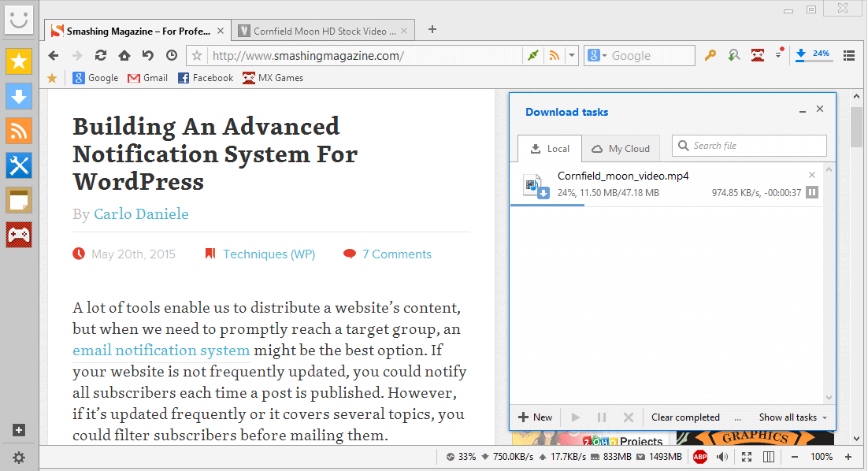Switch to the Cornfield Moon HD tab
The image size is (868, 471).
tap(323, 30)
